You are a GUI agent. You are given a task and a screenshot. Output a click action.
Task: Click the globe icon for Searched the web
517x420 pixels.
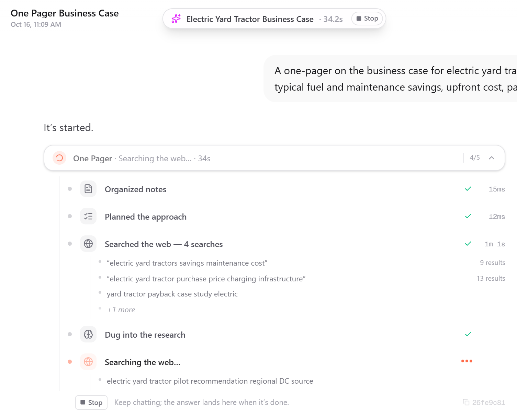(x=88, y=244)
